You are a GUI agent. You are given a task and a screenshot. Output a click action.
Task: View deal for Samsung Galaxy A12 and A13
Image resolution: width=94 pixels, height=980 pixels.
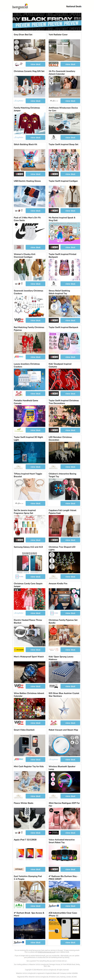click(35, 577)
